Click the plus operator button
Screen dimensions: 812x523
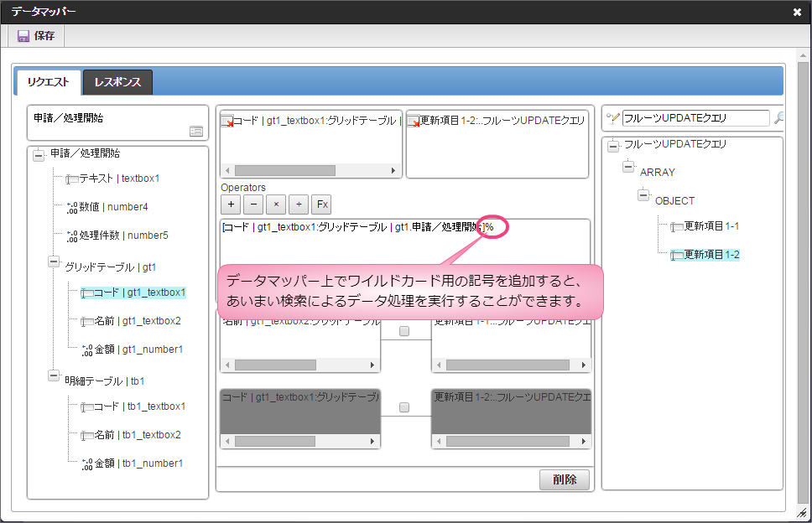[x=232, y=205]
